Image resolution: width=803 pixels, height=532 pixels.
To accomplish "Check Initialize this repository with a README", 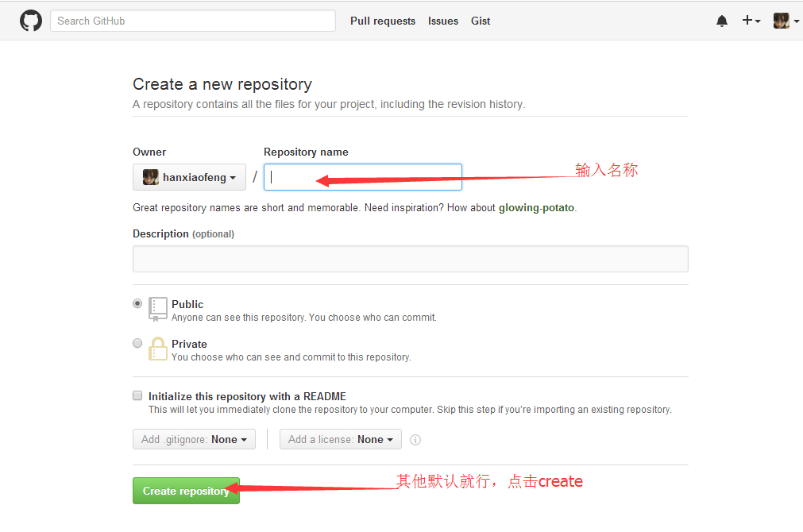I will [137, 395].
